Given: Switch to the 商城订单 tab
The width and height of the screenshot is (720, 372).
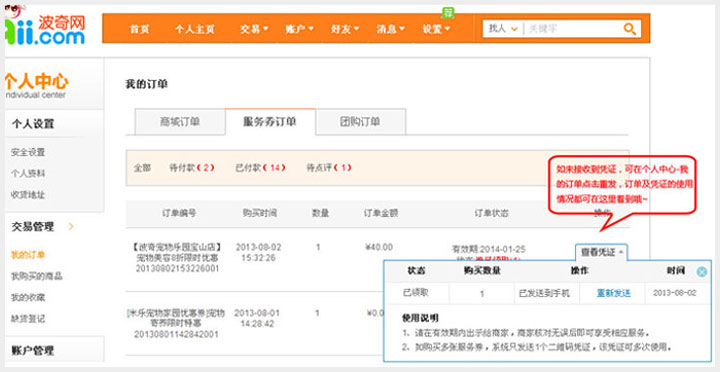Looking at the screenshot, I should point(180,122).
